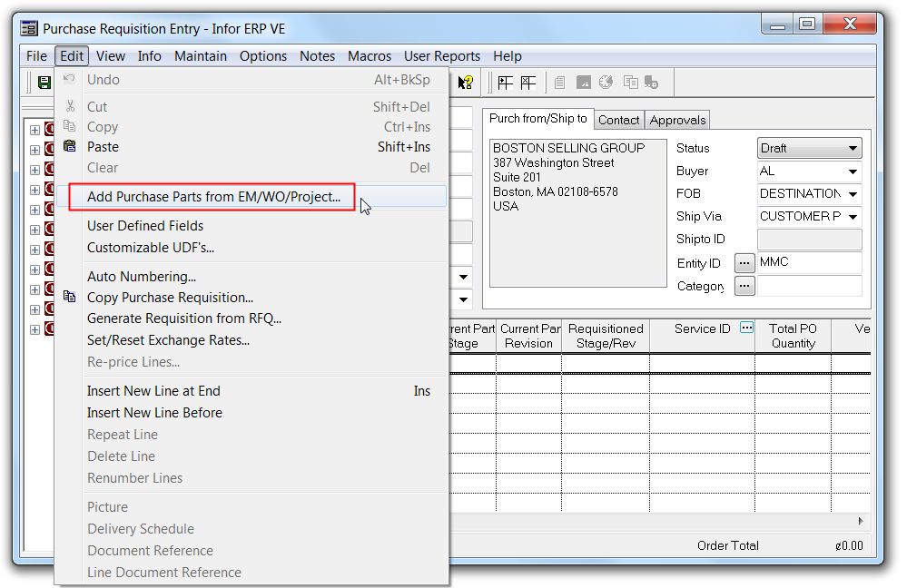Click the Renumber Lines menu entry
Screen dimensions: 907x588
(251, 478)
